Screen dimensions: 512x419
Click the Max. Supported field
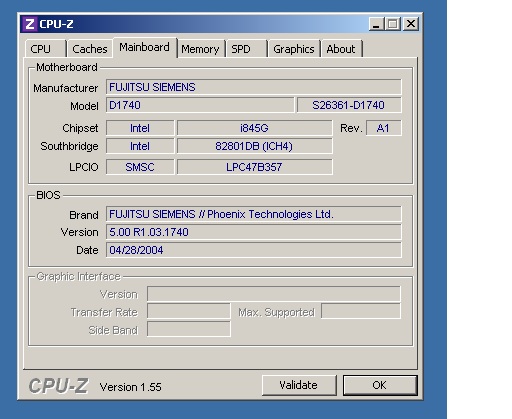pyautogui.click(x=361, y=311)
